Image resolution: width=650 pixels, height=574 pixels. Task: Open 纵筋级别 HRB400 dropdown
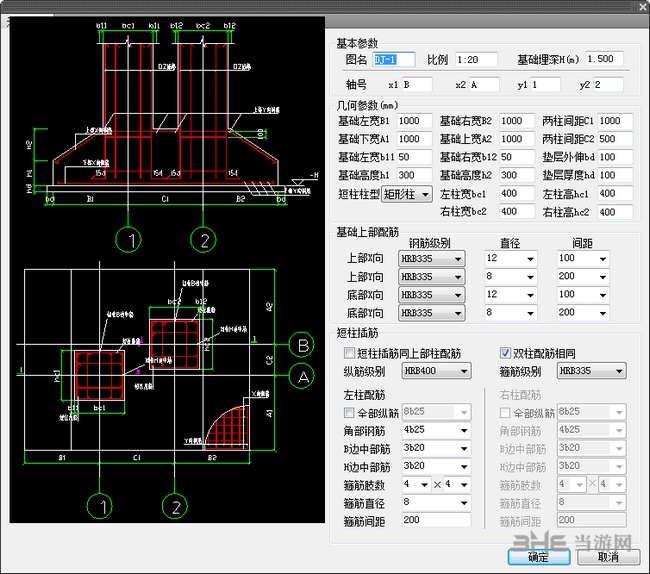(x=436, y=371)
